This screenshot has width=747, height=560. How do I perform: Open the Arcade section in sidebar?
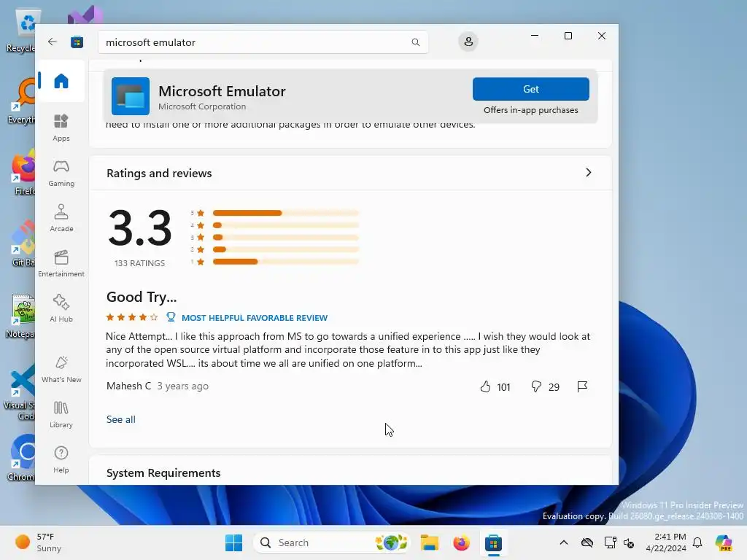pyautogui.click(x=61, y=218)
